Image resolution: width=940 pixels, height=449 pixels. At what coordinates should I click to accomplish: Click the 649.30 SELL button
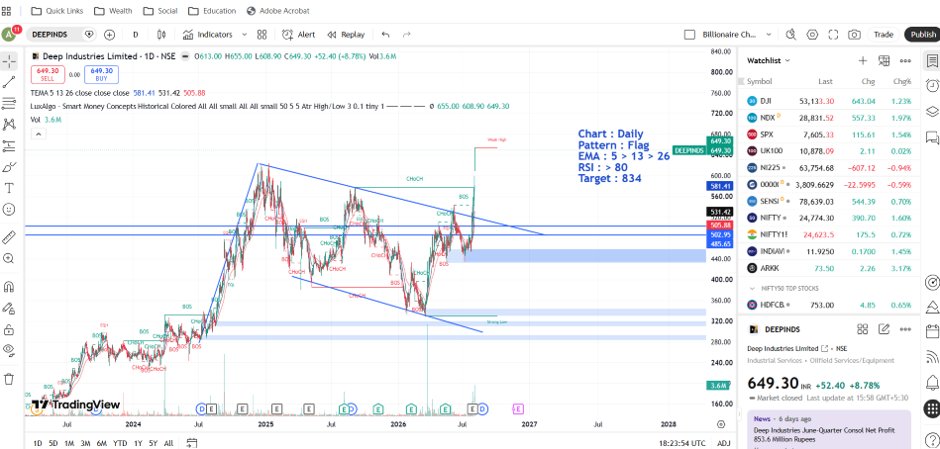click(x=47, y=74)
